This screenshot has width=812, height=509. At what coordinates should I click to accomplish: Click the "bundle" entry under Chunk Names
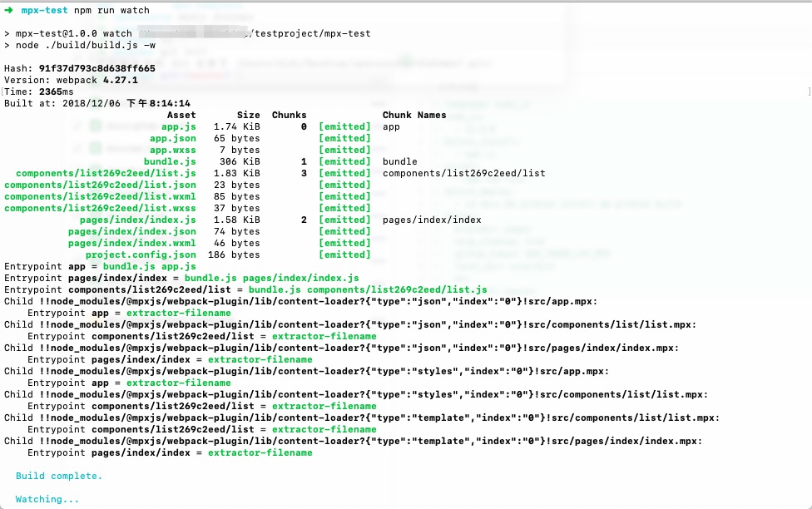[x=400, y=161]
